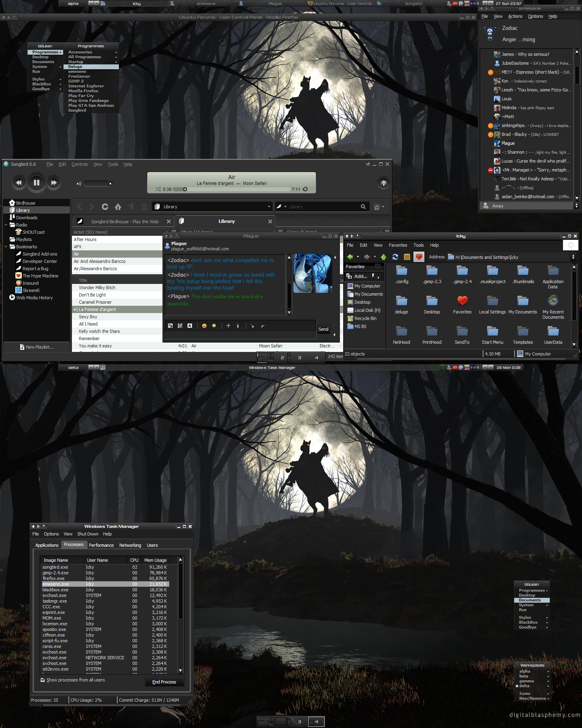Go to Songbird home page icon

click(x=118, y=207)
